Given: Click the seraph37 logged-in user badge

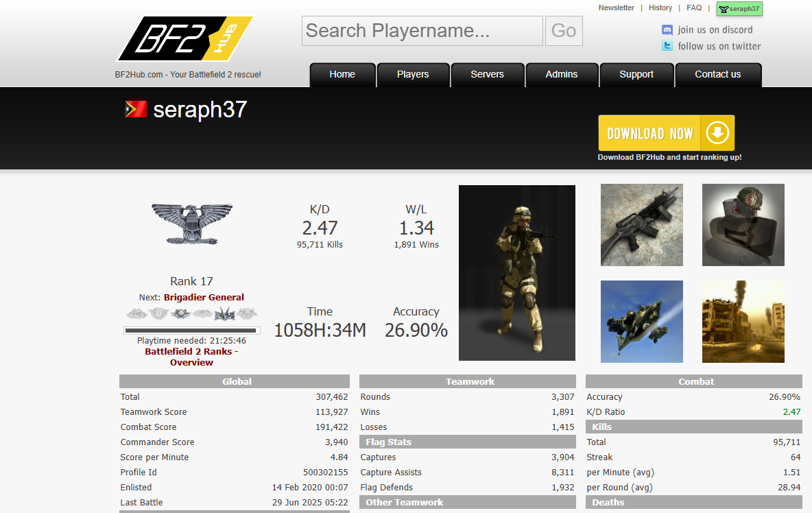Looking at the screenshot, I should point(739,9).
